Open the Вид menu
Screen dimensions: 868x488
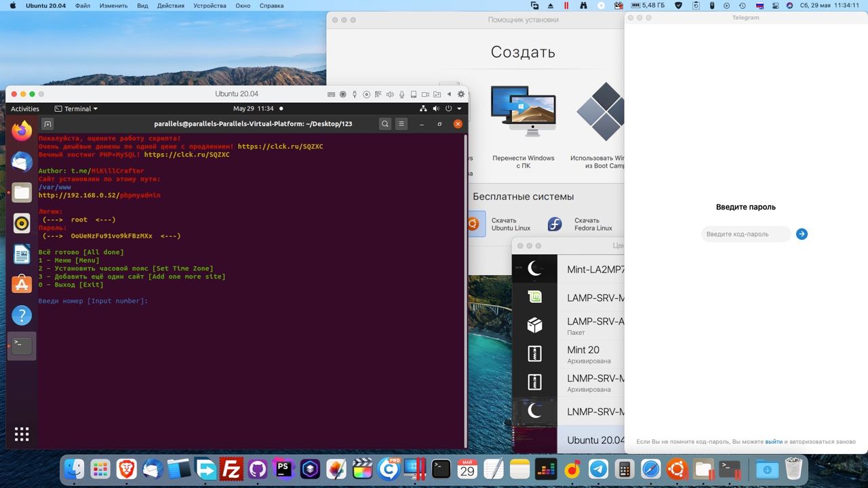click(142, 5)
